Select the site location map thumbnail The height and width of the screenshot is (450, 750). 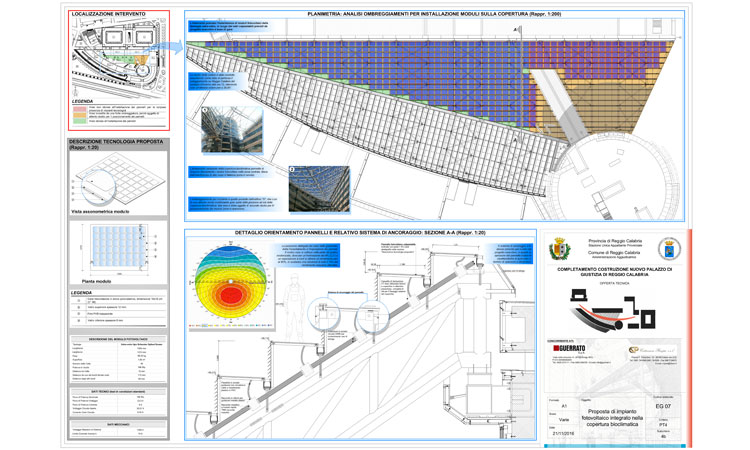coord(119,56)
